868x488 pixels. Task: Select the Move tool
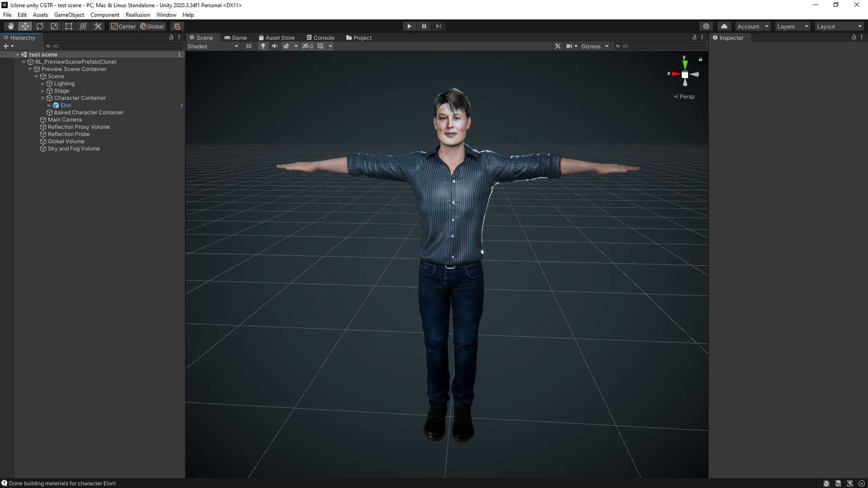25,26
